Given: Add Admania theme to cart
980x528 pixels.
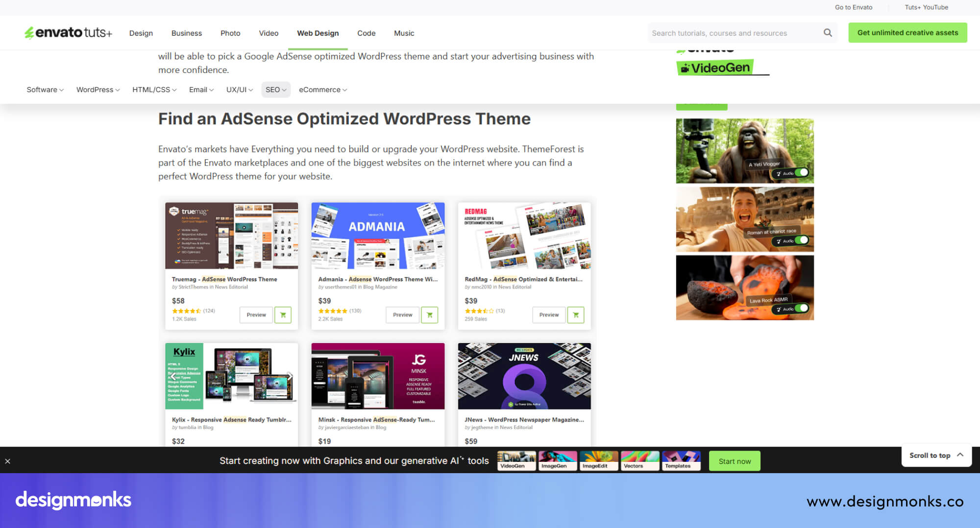Looking at the screenshot, I should (429, 315).
